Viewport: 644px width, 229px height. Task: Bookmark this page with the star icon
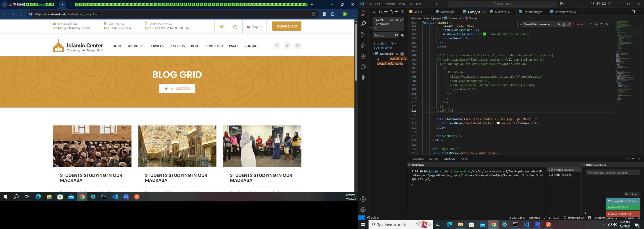pyautogui.click(x=313, y=14)
